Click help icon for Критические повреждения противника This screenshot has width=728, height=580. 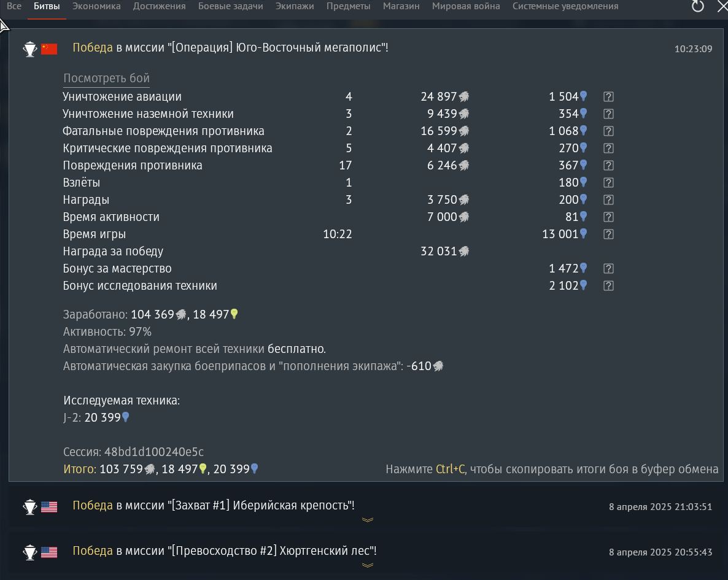pyautogui.click(x=608, y=148)
